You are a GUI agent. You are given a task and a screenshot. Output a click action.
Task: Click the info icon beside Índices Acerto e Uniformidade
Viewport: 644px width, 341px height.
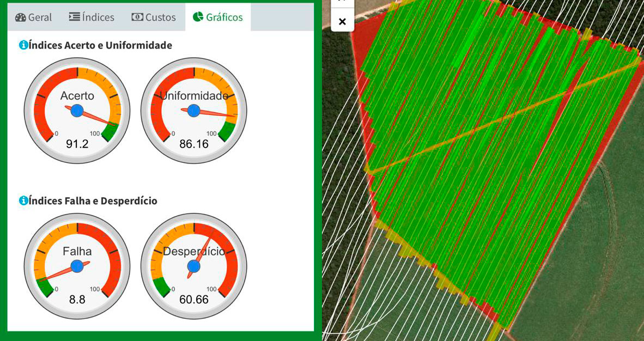(x=23, y=45)
